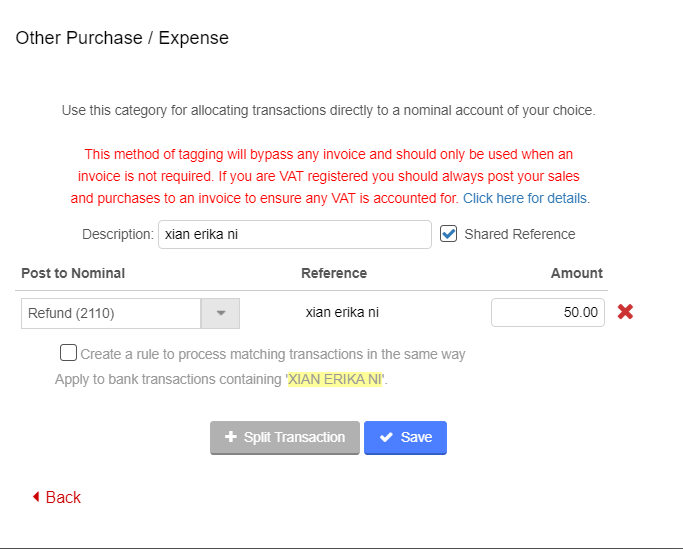Click into the Description text field
The width and height of the screenshot is (683, 549).
coord(294,235)
